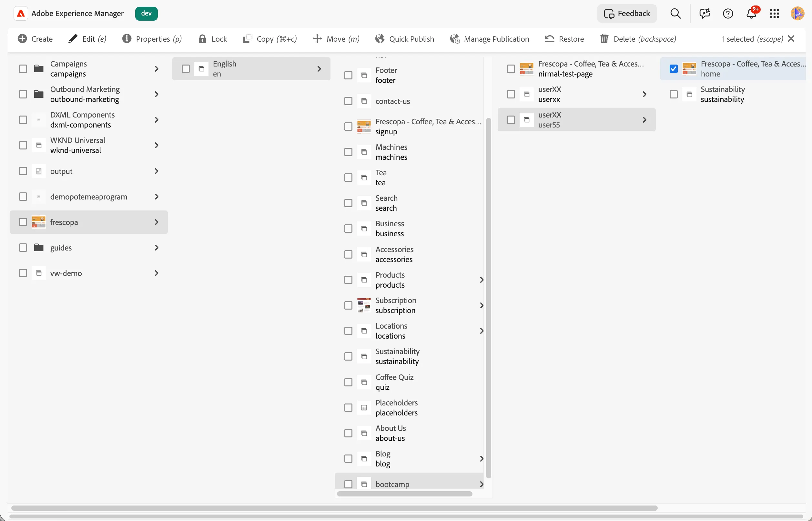
Task: Check the English en checkbox
Action: [186, 69]
